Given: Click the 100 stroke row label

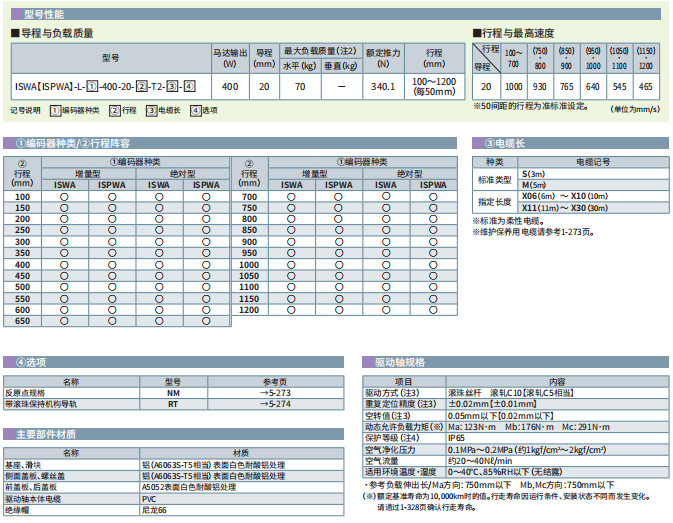Looking at the screenshot, I should (x=22, y=197).
